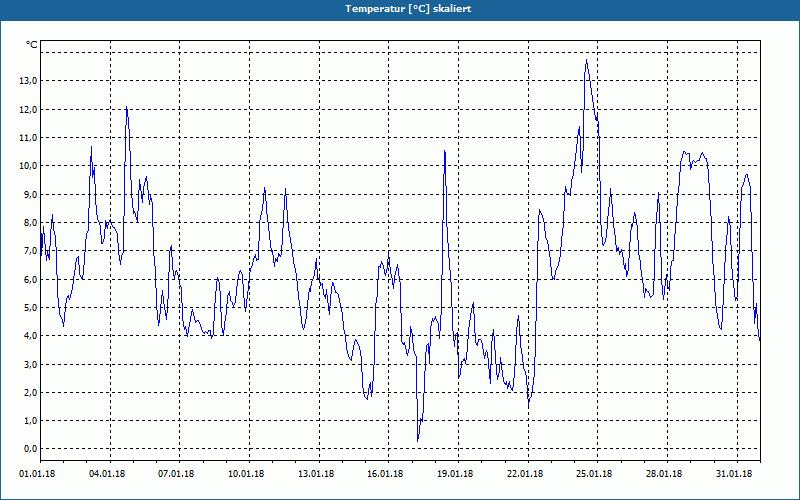Image resolution: width=800 pixels, height=500 pixels.
Task: Select the 19.01.18 date label
Action: pyautogui.click(x=455, y=473)
